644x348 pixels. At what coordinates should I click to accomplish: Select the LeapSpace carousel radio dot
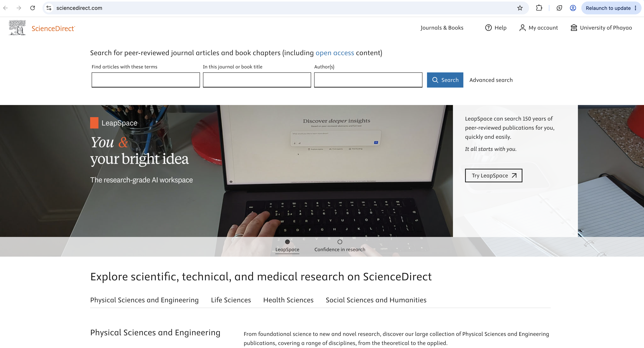[287, 242]
